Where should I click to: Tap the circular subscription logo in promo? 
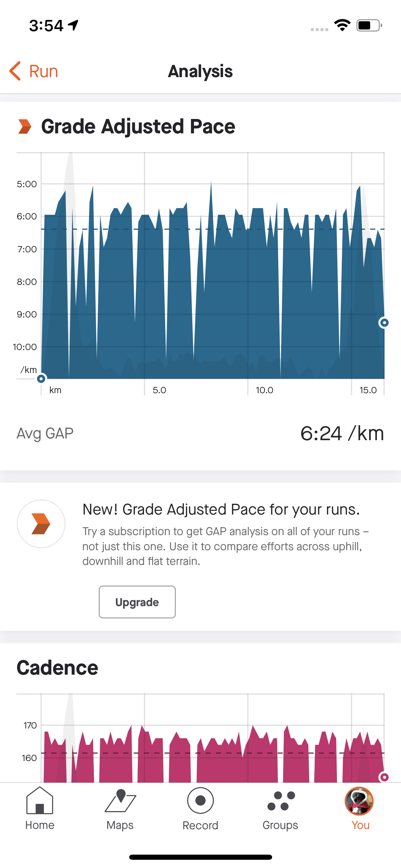41,523
